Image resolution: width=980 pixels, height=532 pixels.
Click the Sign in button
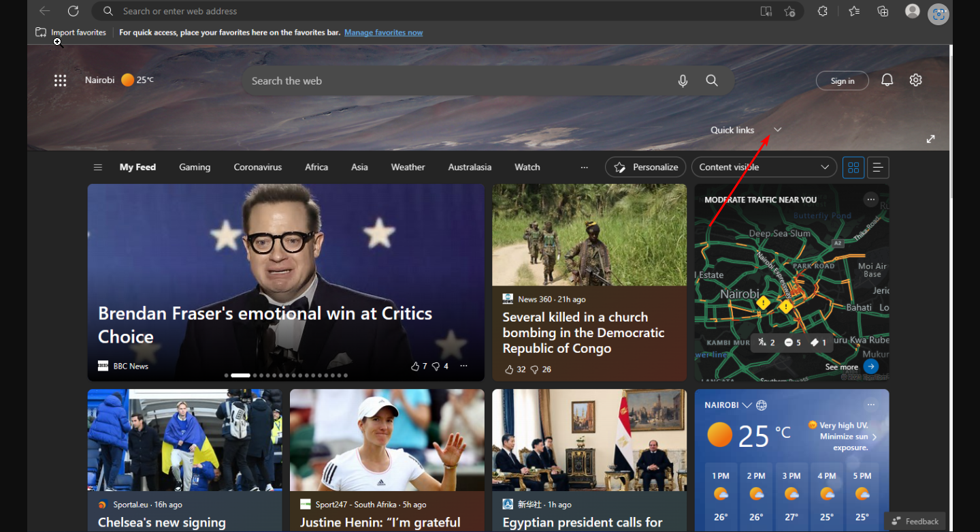843,81
